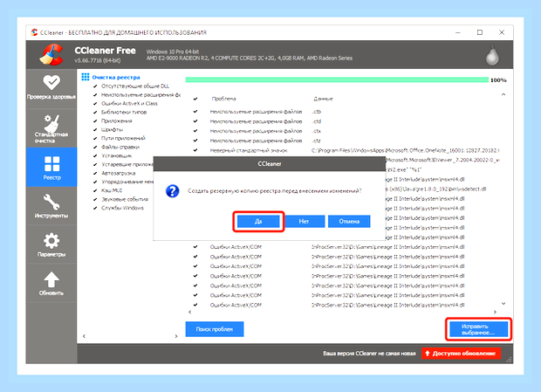Uncheck the Файлы справки option
This screenshot has width=541, height=392.
pos(95,147)
